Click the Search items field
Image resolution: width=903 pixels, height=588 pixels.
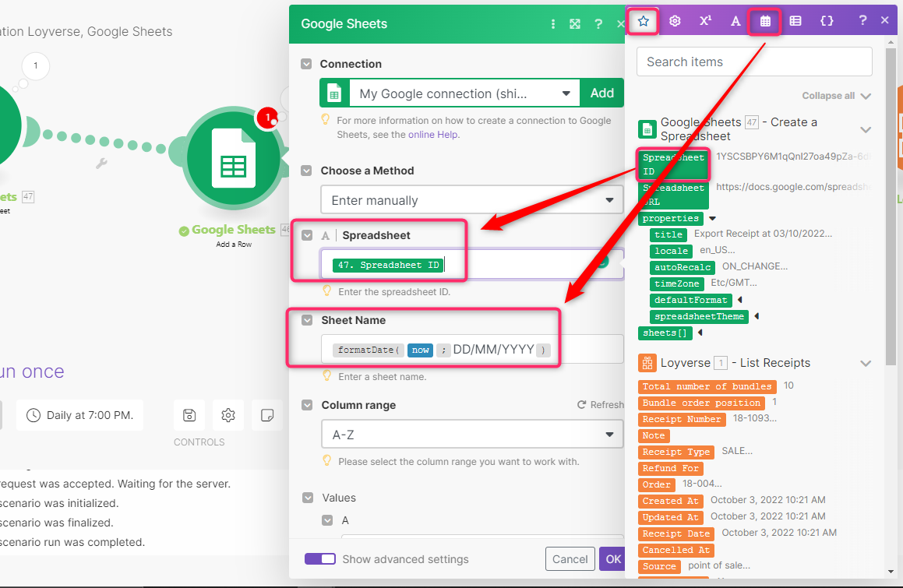coord(753,62)
